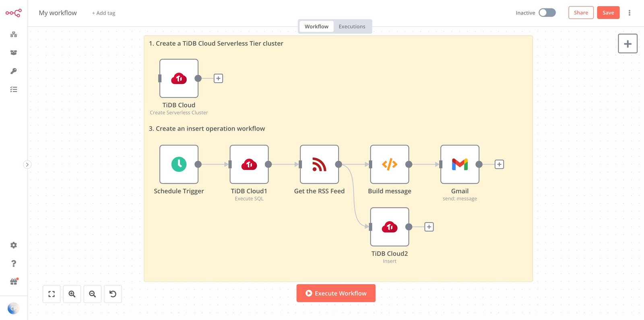The width and height of the screenshot is (644, 320).
Task: Click the 'send: message' Gmail subtitle
Action: click(x=460, y=199)
